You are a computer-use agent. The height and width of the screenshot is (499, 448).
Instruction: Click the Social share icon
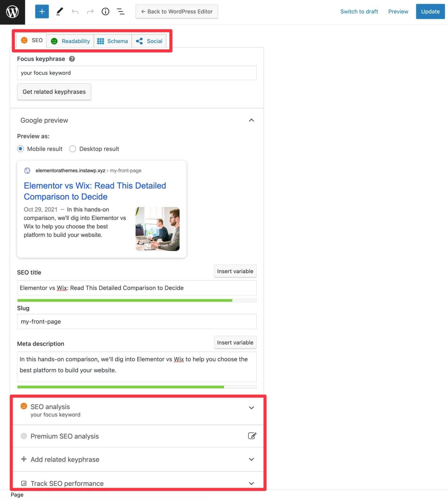[139, 41]
